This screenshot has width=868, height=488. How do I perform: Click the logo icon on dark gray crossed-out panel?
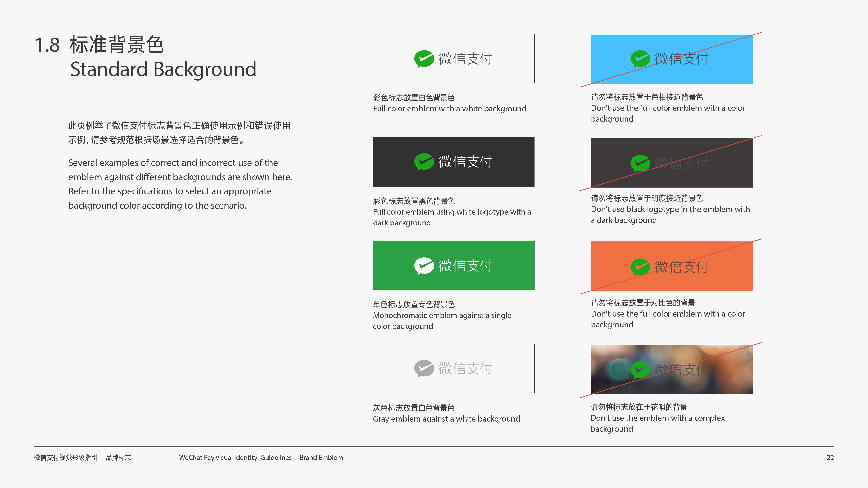[x=640, y=163]
